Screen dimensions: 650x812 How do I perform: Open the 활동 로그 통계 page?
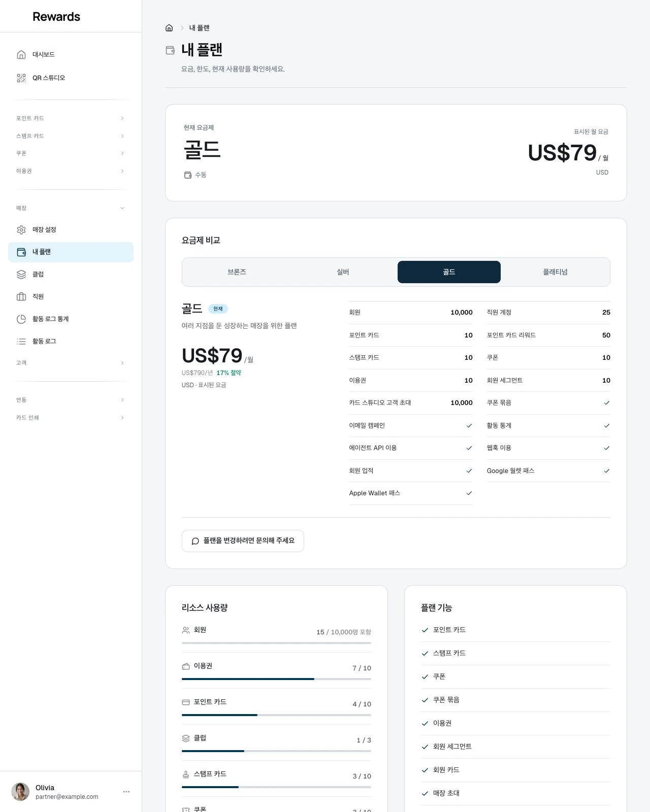coord(71,319)
